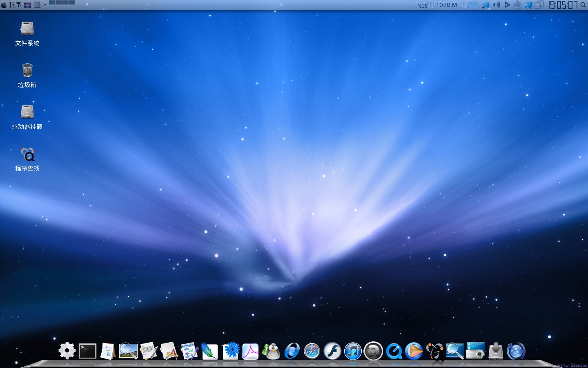Open the feather quill icon in the dock
Image resolution: width=588 pixels, height=368 pixels.
coord(210,351)
